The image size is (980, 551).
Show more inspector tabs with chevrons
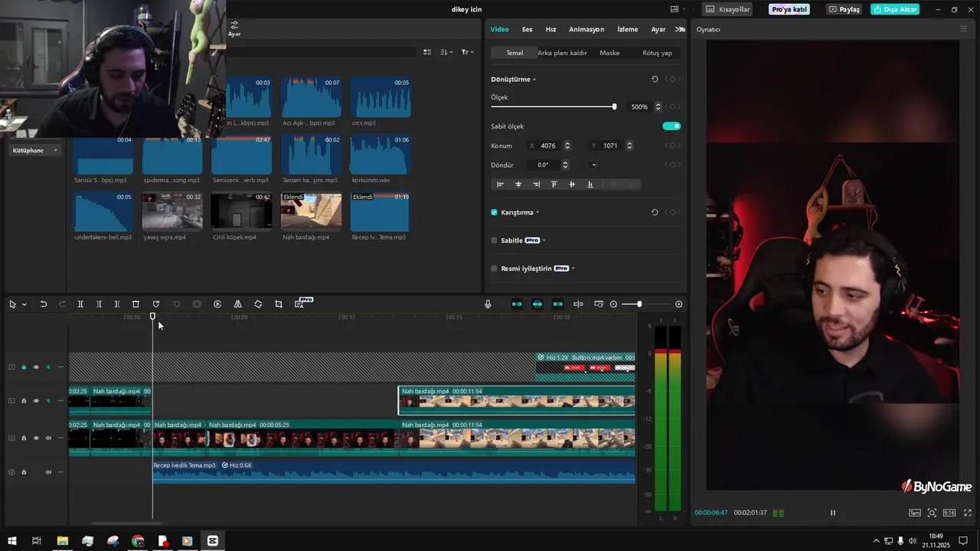coord(679,29)
